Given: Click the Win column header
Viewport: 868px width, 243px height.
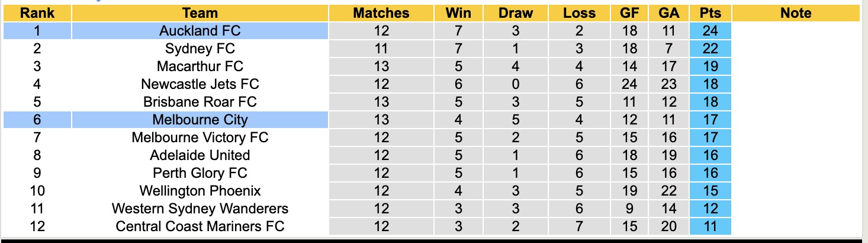Looking at the screenshot, I should (458, 13).
